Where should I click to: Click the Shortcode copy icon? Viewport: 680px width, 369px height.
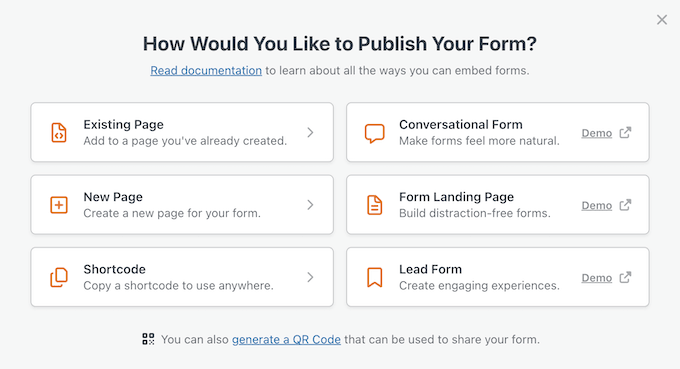[x=59, y=277]
